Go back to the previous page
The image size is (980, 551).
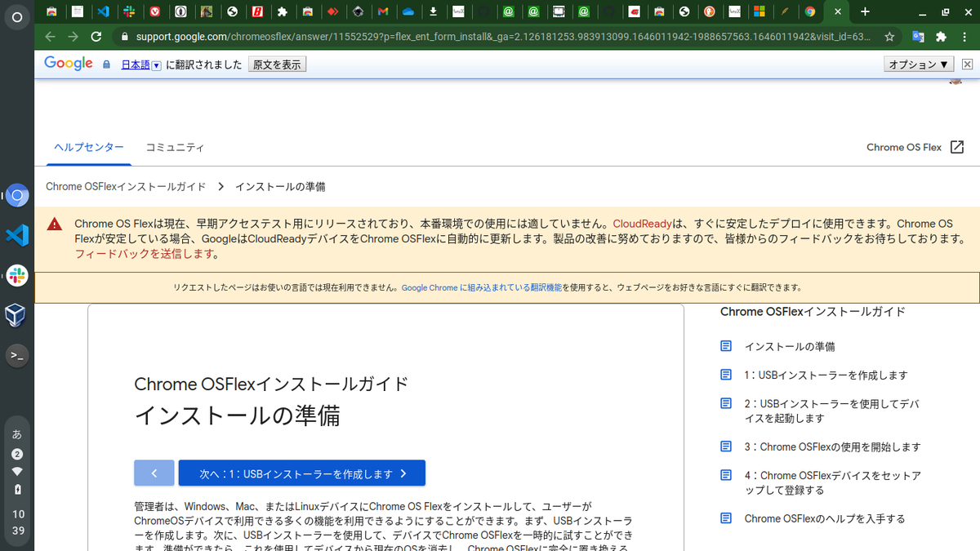[50, 37]
